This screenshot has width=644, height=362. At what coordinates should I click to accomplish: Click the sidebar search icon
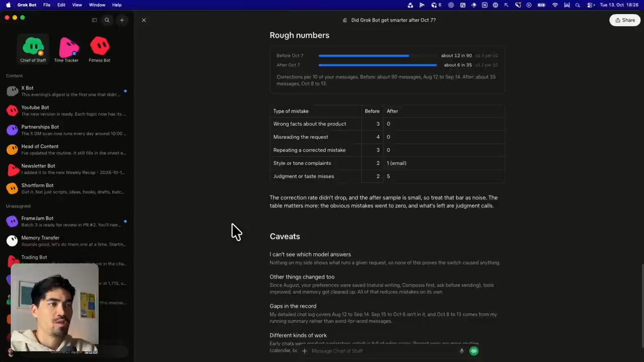click(x=107, y=20)
